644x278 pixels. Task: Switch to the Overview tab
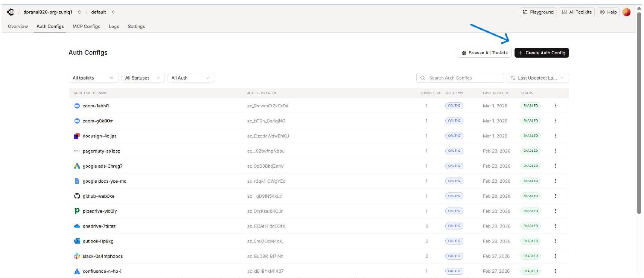pos(18,26)
